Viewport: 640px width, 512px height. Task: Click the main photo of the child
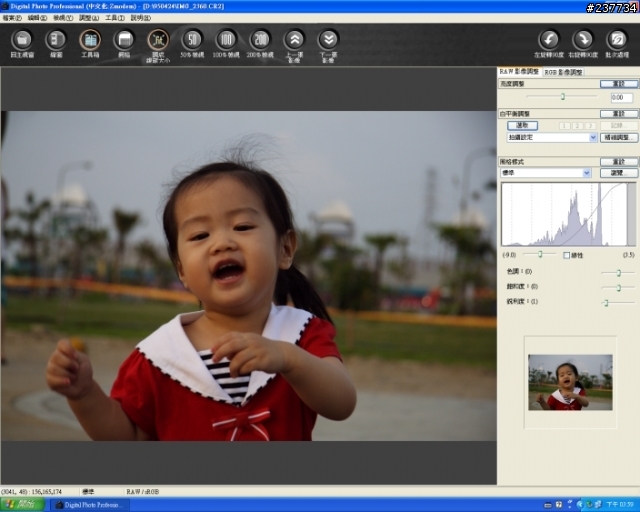click(249, 276)
